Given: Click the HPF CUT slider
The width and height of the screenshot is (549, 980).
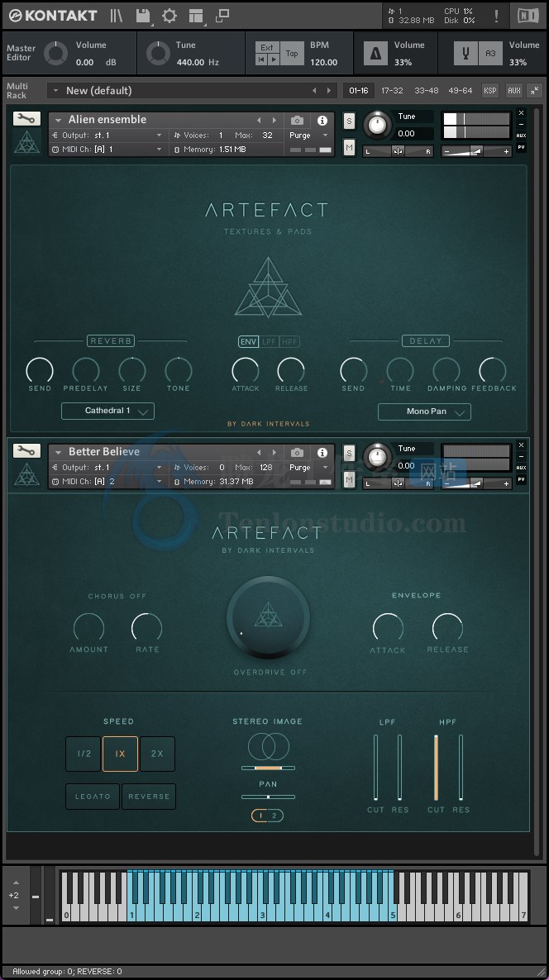Looking at the screenshot, I should pos(436,768).
